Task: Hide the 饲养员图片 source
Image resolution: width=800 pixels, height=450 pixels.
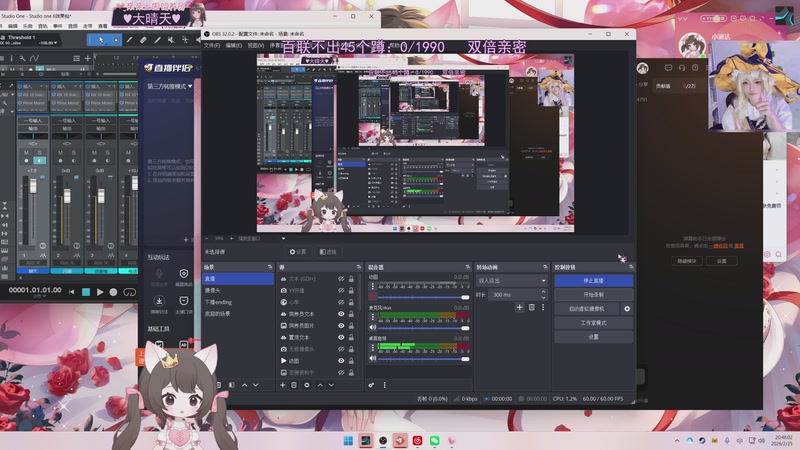Action: click(341, 326)
